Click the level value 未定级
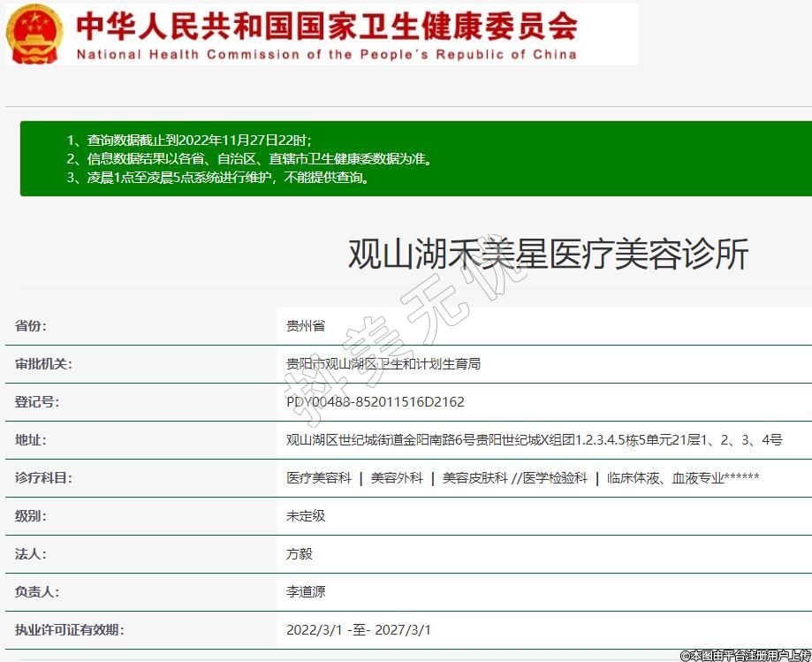Image resolution: width=812 pixels, height=662 pixels. pyautogui.click(x=306, y=516)
